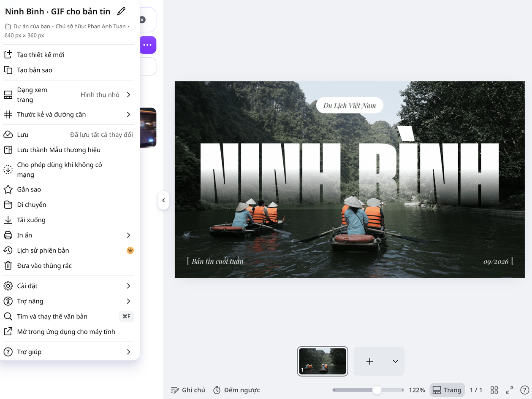Click the folder icon for Di chuyển

(8, 205)
